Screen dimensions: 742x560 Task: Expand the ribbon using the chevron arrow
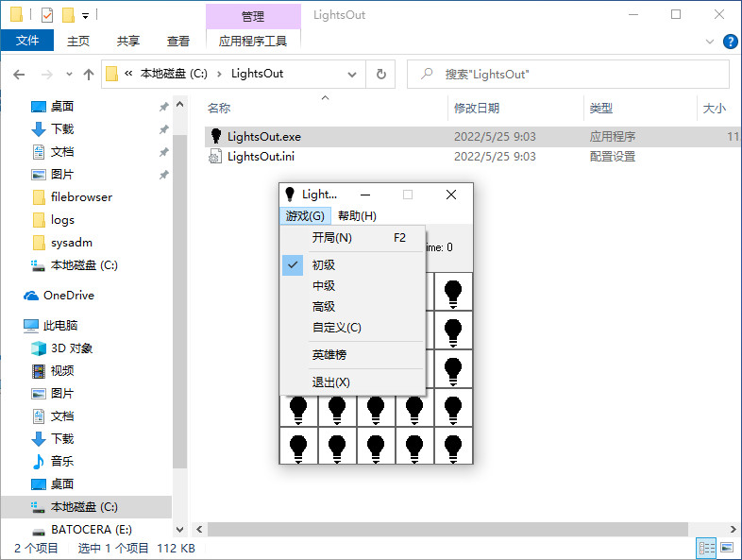point(711,42)
